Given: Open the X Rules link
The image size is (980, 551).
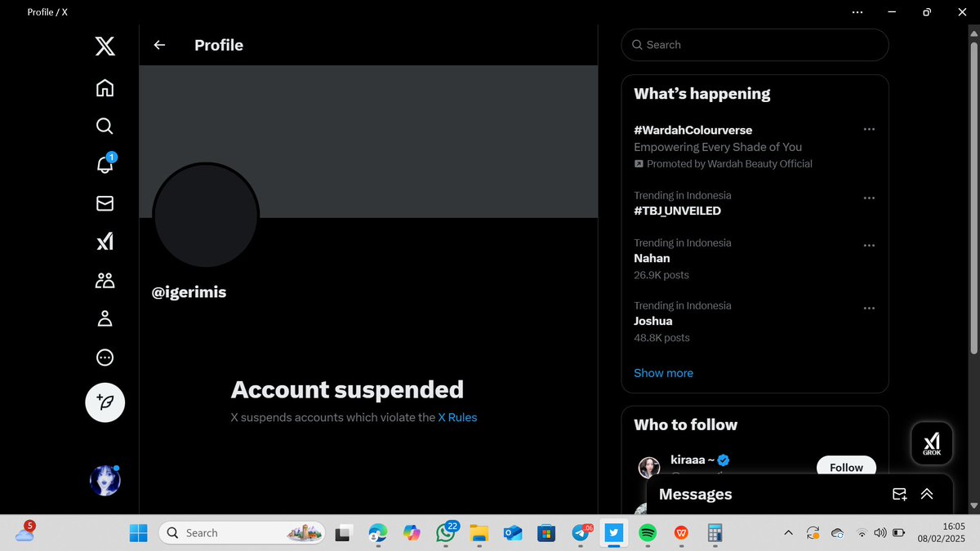Looking at the screenshot, I should (457, 417).
